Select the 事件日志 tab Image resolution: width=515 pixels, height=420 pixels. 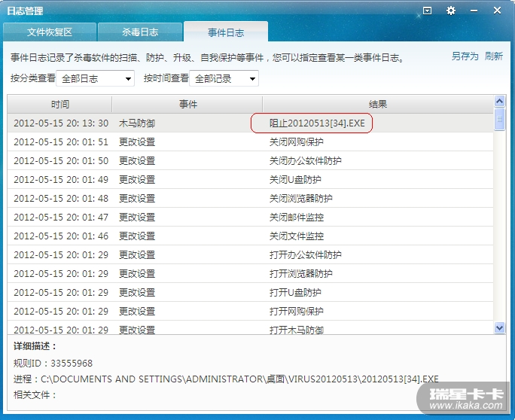point(226,32)
